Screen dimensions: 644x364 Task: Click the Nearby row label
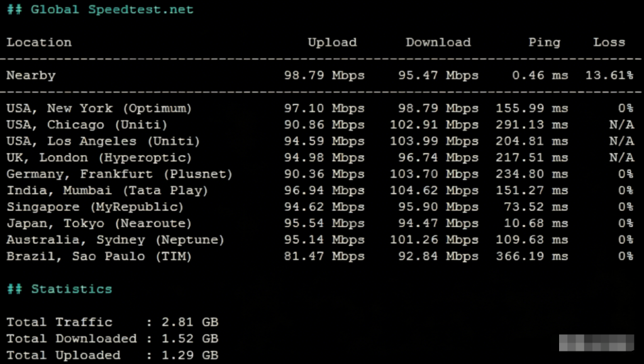[31, 76]
